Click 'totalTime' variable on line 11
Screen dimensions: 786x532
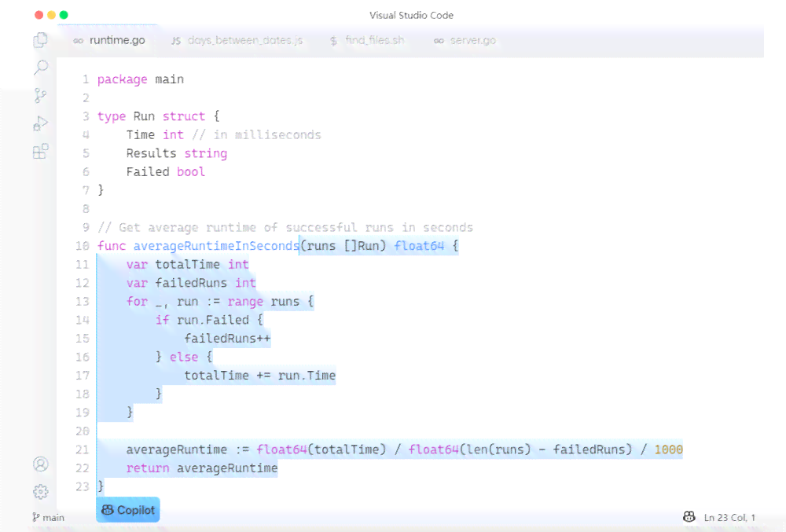pos(188,265)
